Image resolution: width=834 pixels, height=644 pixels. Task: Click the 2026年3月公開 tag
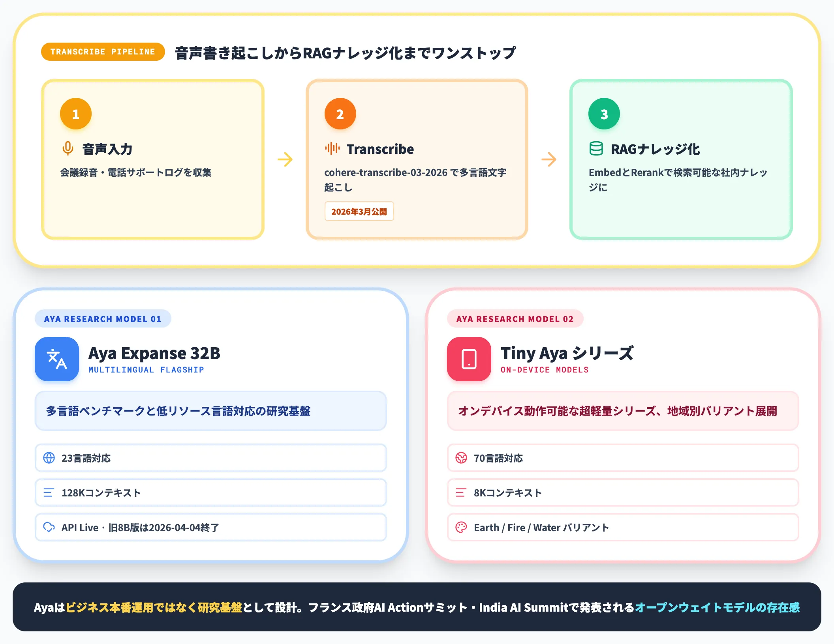pos(359,212)
